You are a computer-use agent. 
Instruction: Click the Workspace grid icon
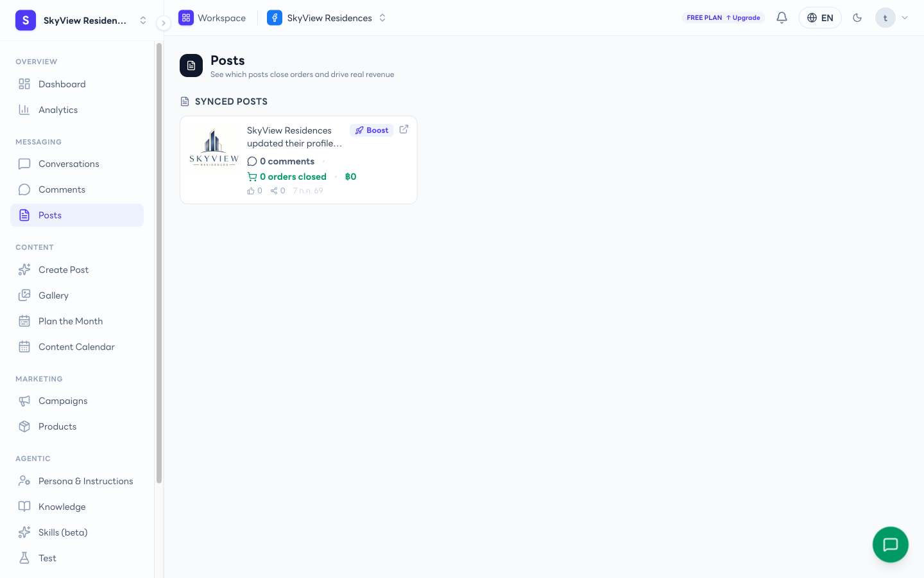[186, 18]
